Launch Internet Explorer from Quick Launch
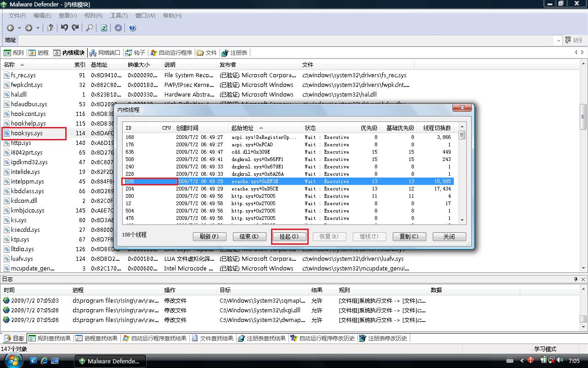 [x=45, y=361]
